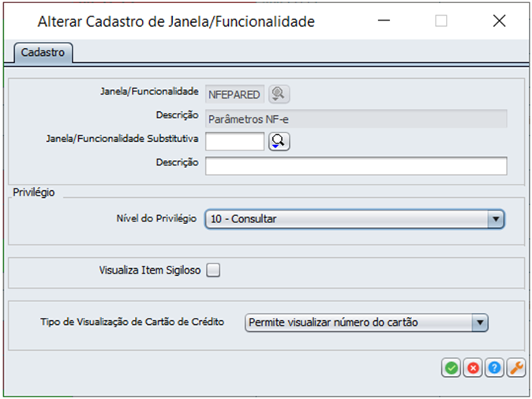Switch to the Cadastro tab
Screen dimensions: 532x399
(43, 53)
